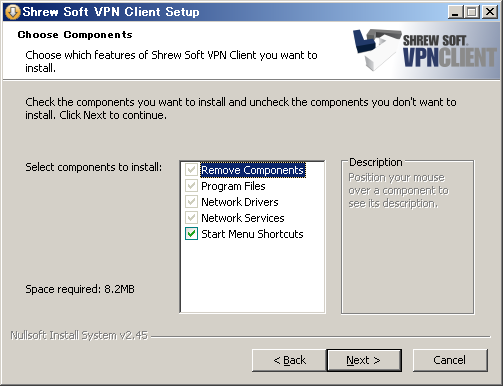Screen dimensions: 503x386
Task: Click the Shrew Soft VPN Client logo
Action: [425, 50]
